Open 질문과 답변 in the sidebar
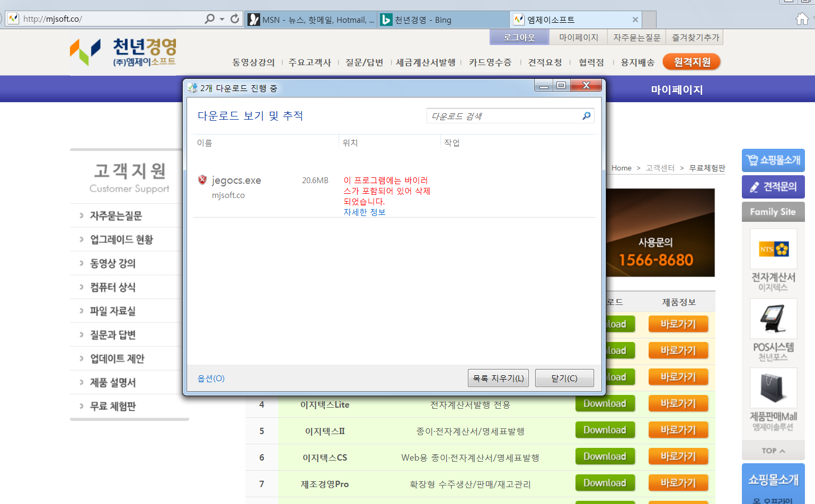This screenshot has height=504, width=815. (x=113, y=335)
